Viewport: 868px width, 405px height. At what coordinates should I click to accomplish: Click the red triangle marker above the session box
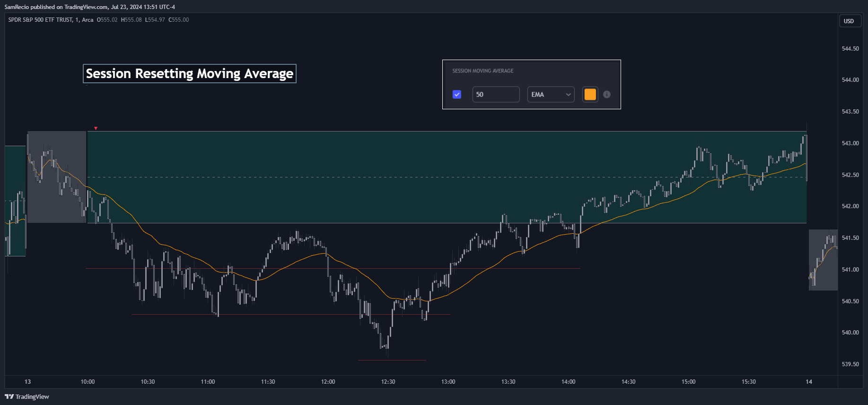click(x=96, y=128)
